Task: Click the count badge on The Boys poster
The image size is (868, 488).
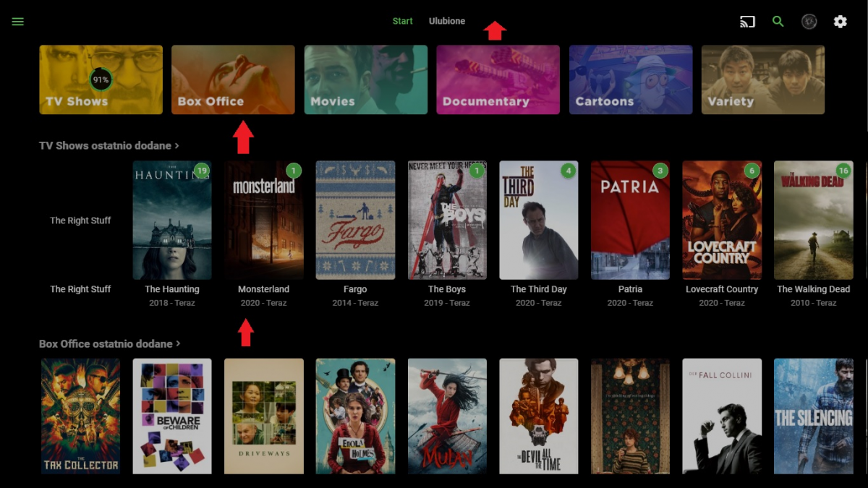Action: click(477, 171)
